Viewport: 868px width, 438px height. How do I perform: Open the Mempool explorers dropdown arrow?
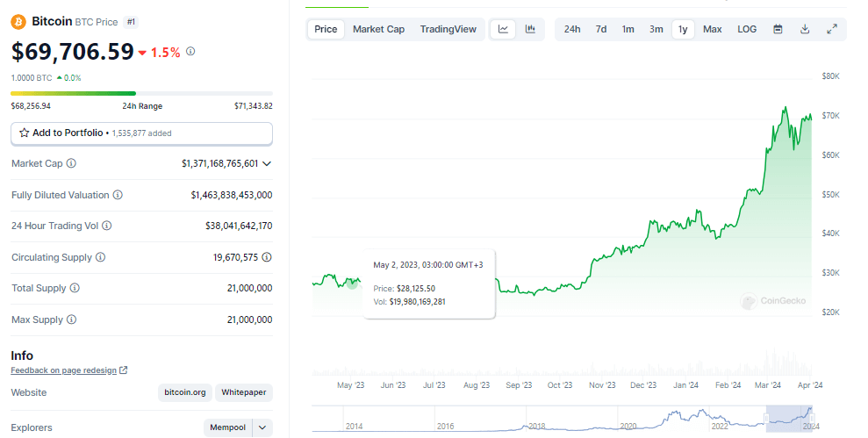click(262, 427)
